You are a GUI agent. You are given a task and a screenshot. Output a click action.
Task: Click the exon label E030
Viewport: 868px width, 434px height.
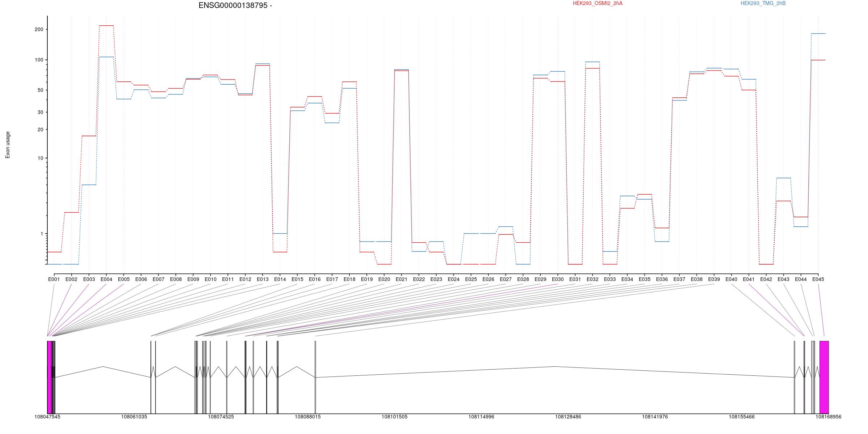click(558, 279)
